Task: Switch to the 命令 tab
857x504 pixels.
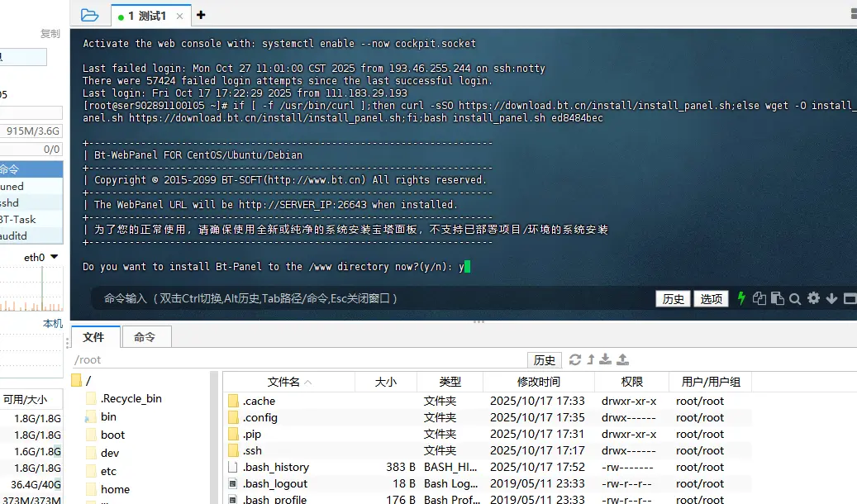Action: click(x=145, y=336)
